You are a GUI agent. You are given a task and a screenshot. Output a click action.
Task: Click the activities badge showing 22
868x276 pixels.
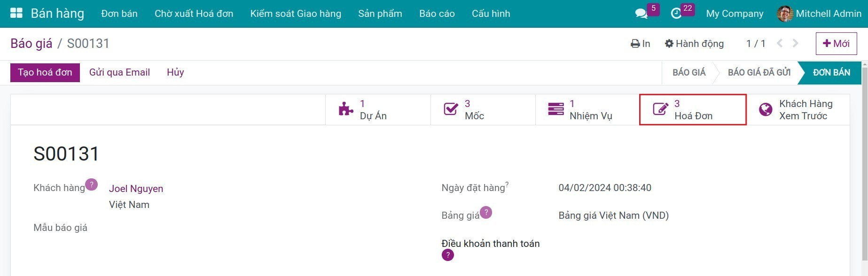[x=688, y=8]
